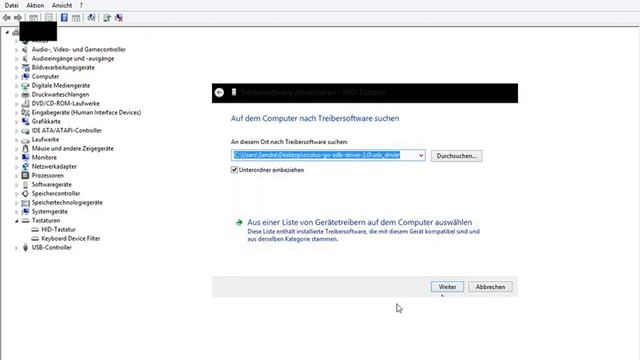Image resolution: width=640 pixels, height=360 pixels.
Task: Collapse the root computer node
Action: 7,32
